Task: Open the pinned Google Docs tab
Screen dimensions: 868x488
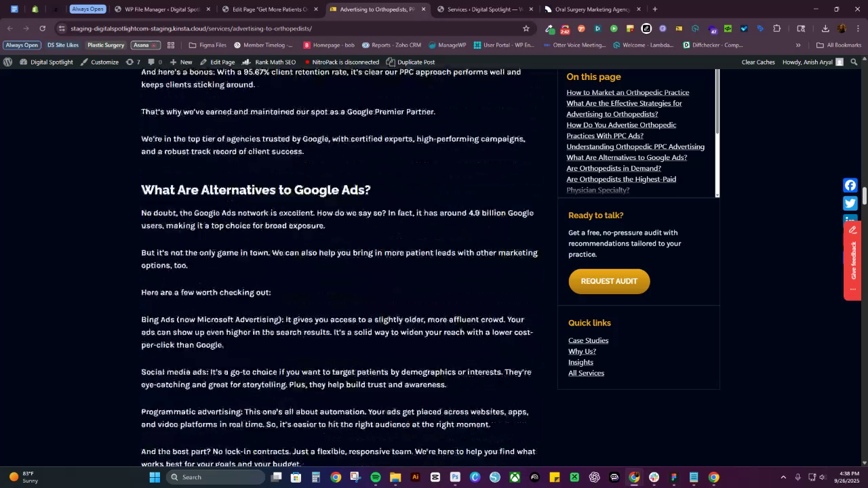Action: [14, 9]
